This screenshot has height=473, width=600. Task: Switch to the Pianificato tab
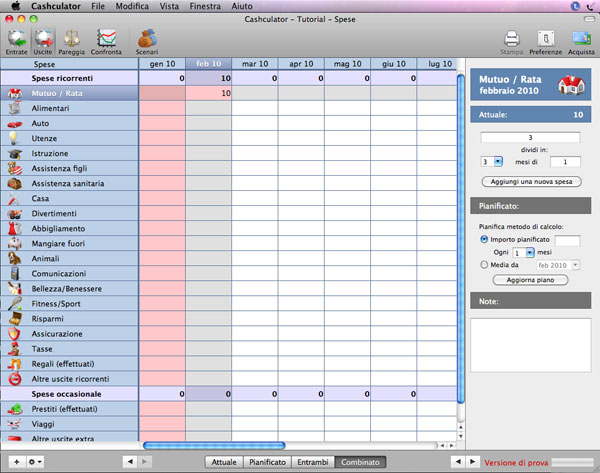click(268, 462)
